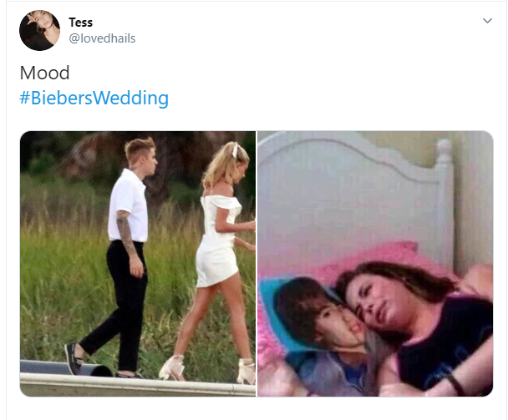The image size is (508, 420).
Task: Click the man in white shirt image
Action: 138,264
